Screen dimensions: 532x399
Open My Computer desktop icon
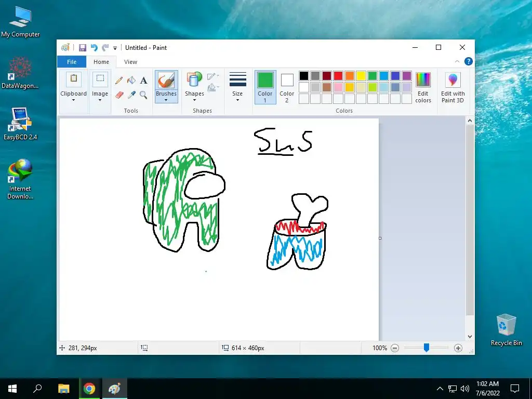pyautogui.click(x=20, y=21)
